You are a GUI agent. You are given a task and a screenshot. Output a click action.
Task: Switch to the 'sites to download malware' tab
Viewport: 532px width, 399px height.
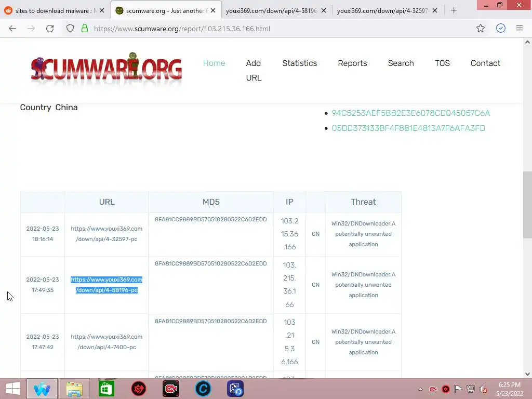pos(51,10)
